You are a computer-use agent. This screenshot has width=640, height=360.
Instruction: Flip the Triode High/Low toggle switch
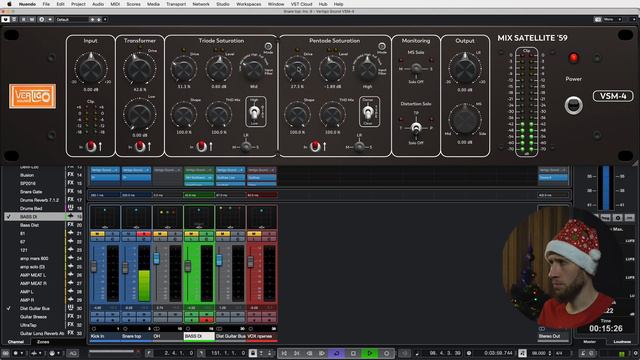coord(255,112)
